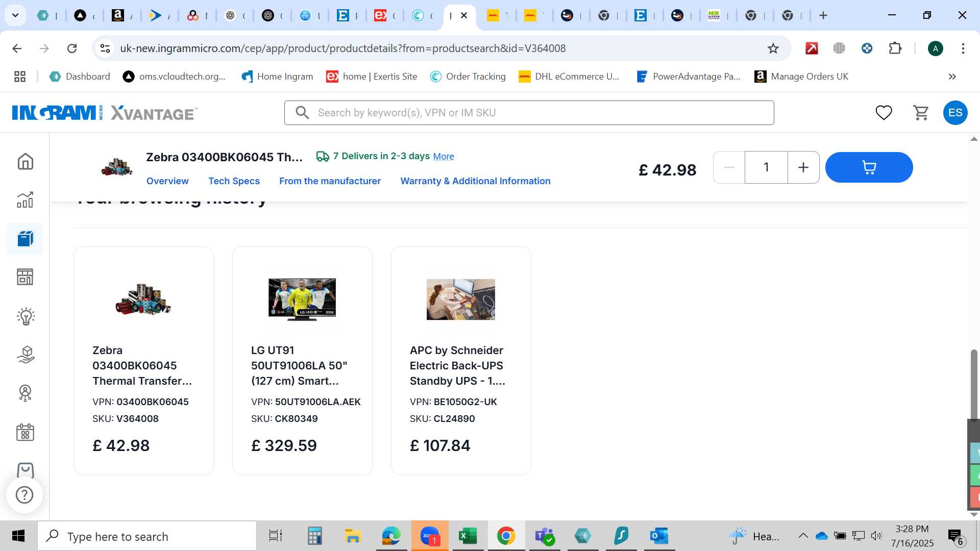Open the analytics chart sidebar icon
The width and height of the screenshot is (980, 551).
[25, 200]
